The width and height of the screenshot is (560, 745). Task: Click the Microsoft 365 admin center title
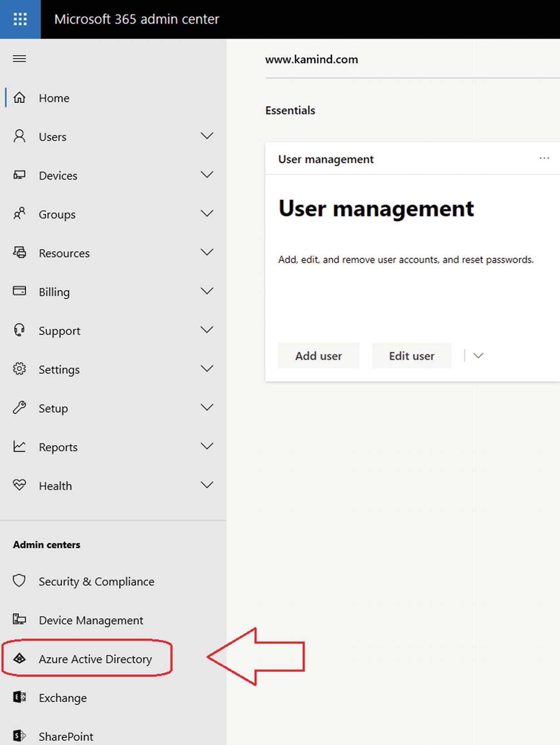pyautogui.click(x=137, y=19)
